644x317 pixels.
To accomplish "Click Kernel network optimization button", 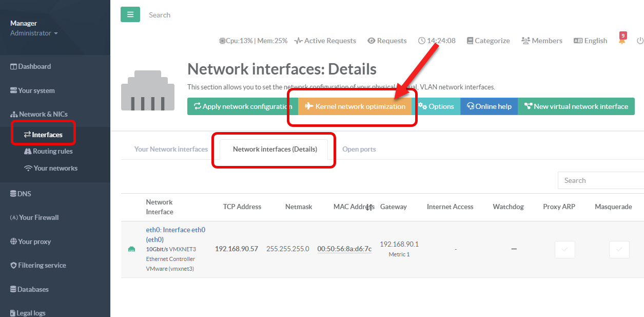I will click(355, 106).
